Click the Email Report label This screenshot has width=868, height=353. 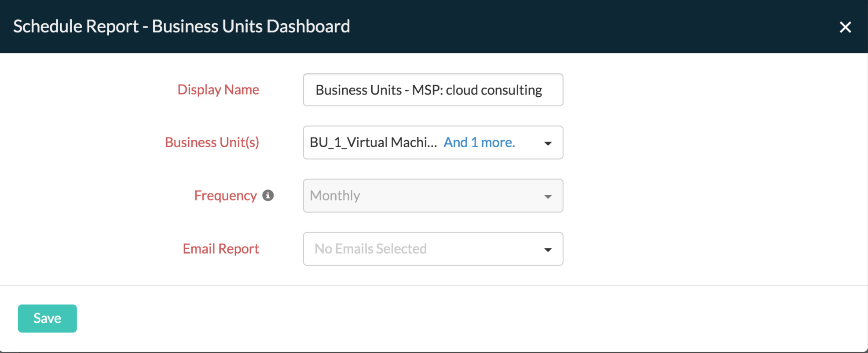221,249
